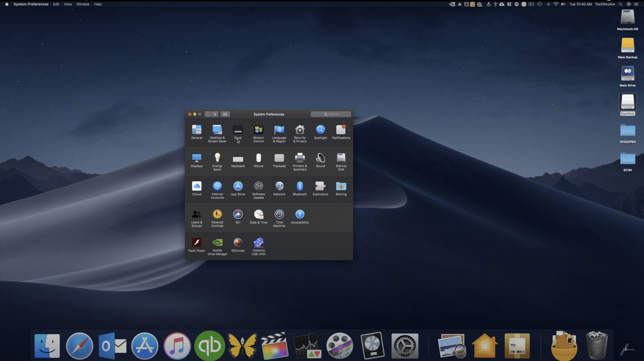Open Time Machine preferences
Screen dimensions: 644x361
279,215
